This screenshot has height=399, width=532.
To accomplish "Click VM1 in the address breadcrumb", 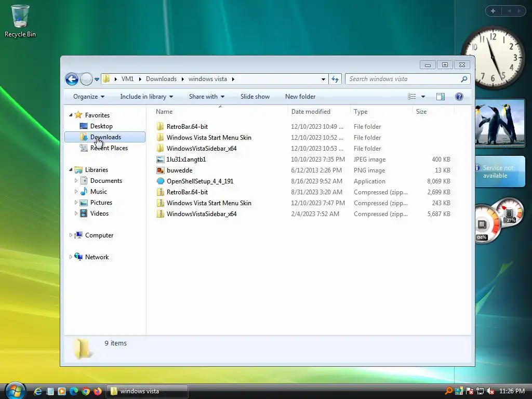I will (128, 79).
